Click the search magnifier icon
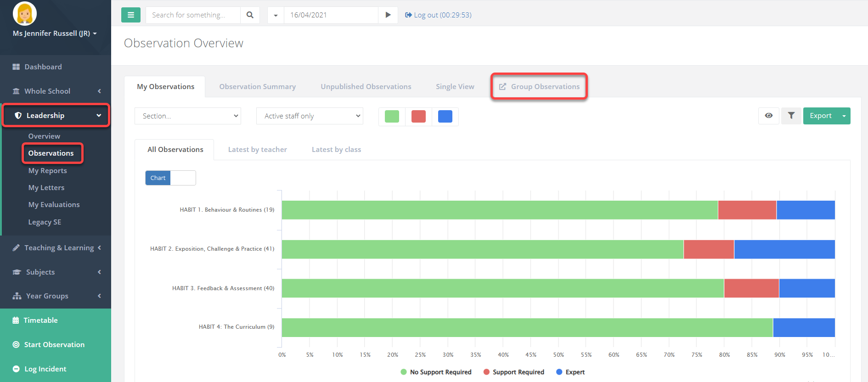Image resolution: width=868 pixels, height=382 pixels. click(250, 15)
